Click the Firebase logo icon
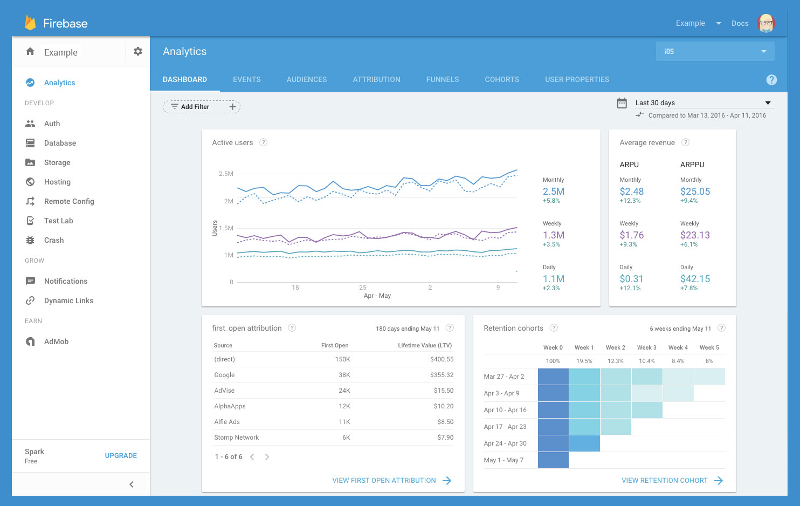Image resolution: width=800 pixels, height=506 pixels. click(30, 22)
